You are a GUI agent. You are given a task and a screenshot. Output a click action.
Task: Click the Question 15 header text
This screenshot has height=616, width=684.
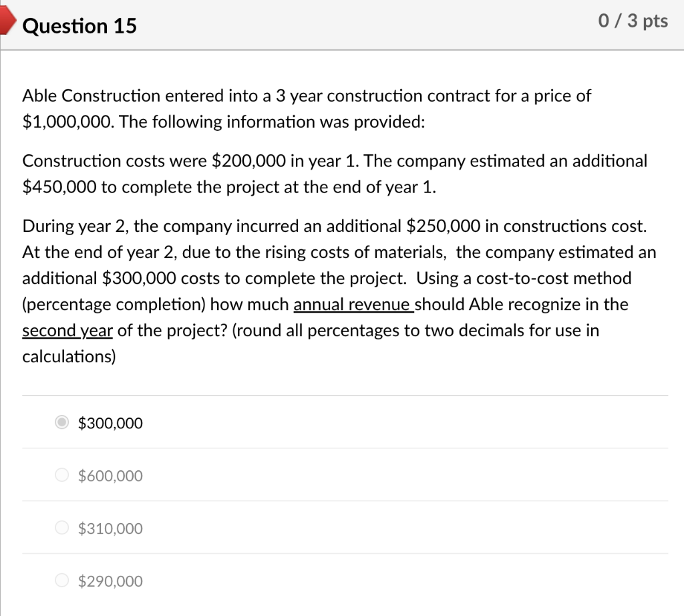point(79,26)
